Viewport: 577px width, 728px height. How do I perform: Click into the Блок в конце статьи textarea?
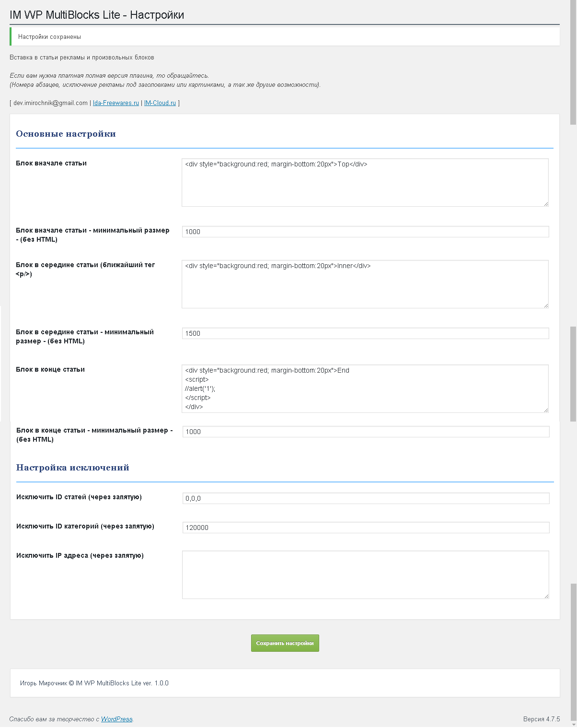tap(365, 389)
